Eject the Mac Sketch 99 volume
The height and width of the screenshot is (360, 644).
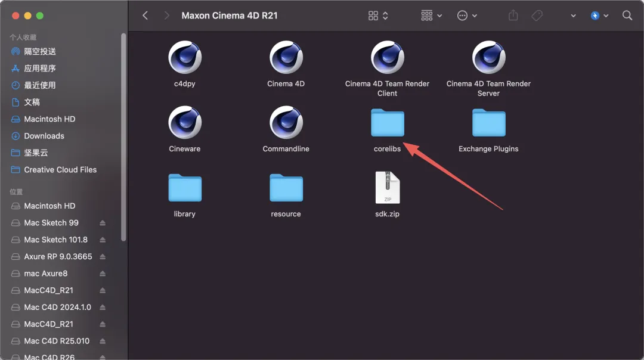click(x=103, y=223)
